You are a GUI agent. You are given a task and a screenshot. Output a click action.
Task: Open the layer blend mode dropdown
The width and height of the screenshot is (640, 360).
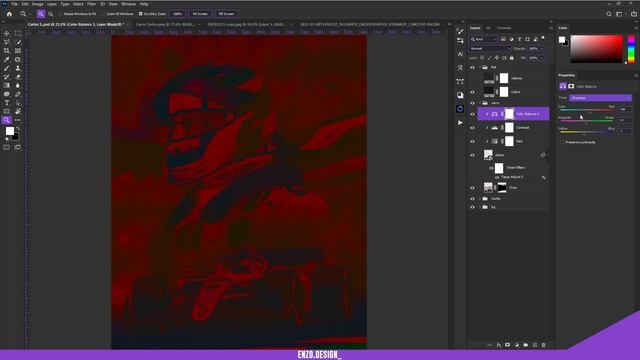click(x=490, y=49)
